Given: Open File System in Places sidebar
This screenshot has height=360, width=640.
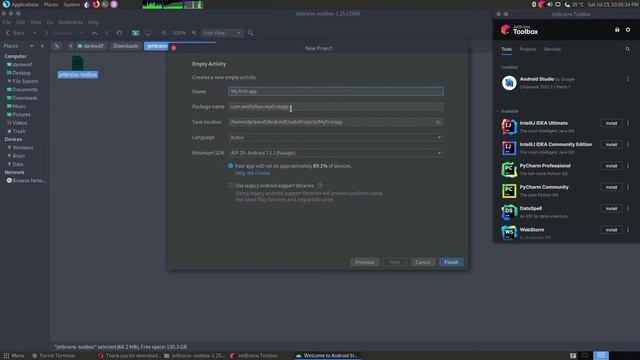Looking at the screenshot, I should pos(22,81).
